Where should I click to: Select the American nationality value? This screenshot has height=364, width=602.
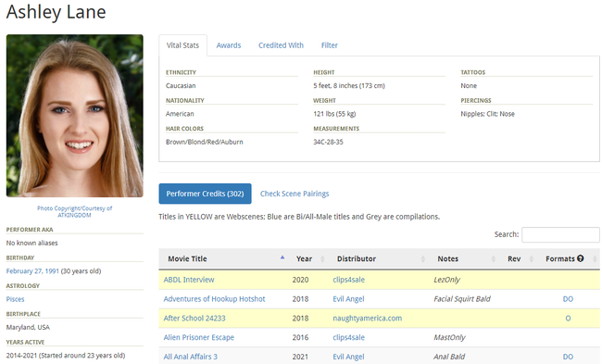(x=180, y=114)
